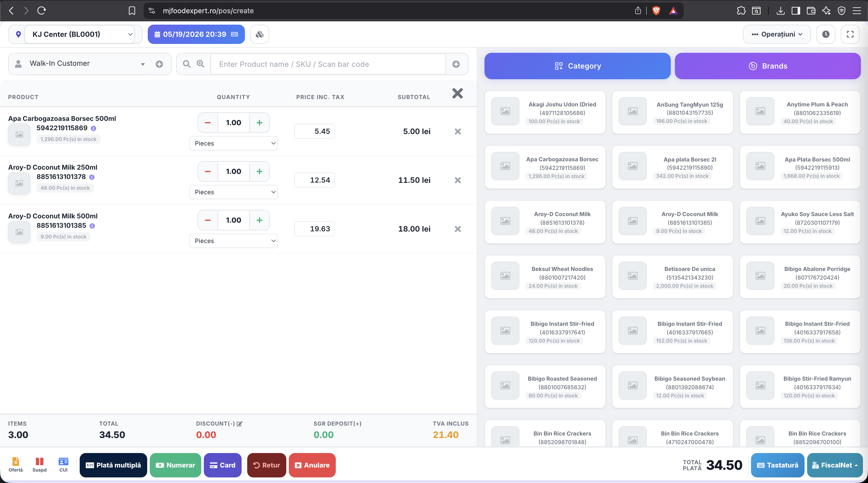Decrease quantity of Aroy-D Coconut Milk 500ml
Viewport: 868px width, 483px height.
208,220
